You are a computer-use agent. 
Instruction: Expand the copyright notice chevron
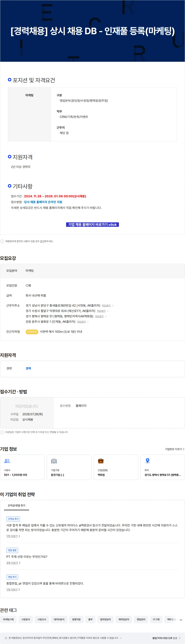121,638
